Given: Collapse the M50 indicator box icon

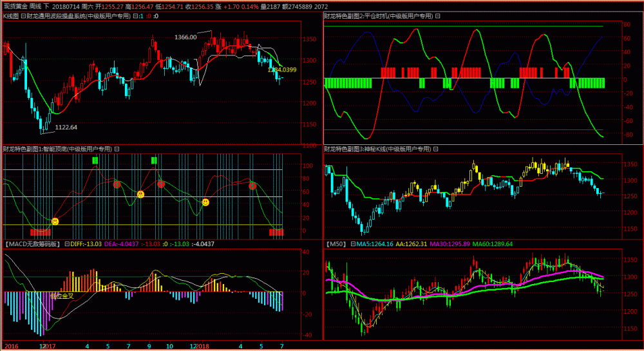Looking at the screenshot, I should [353, 244].
